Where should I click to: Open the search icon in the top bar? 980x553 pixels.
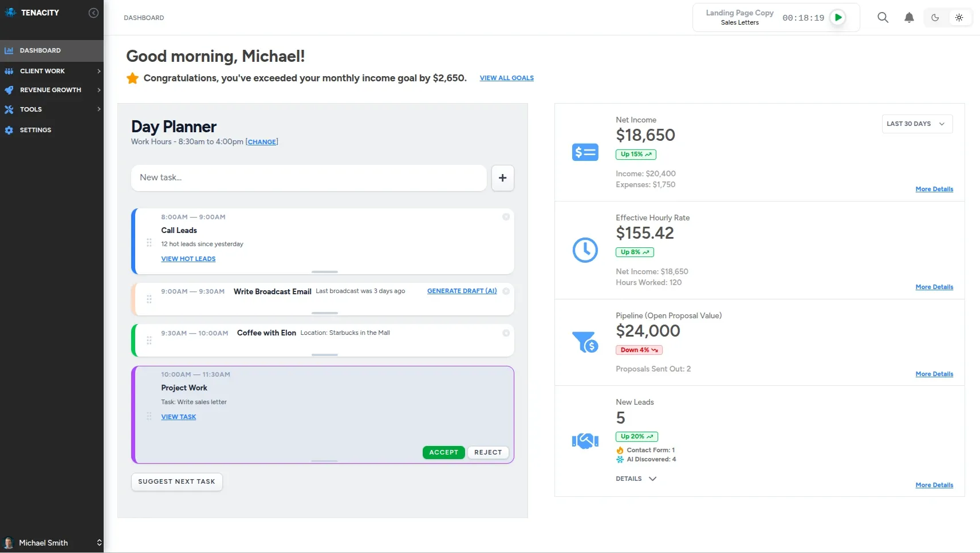click(883, 17)
